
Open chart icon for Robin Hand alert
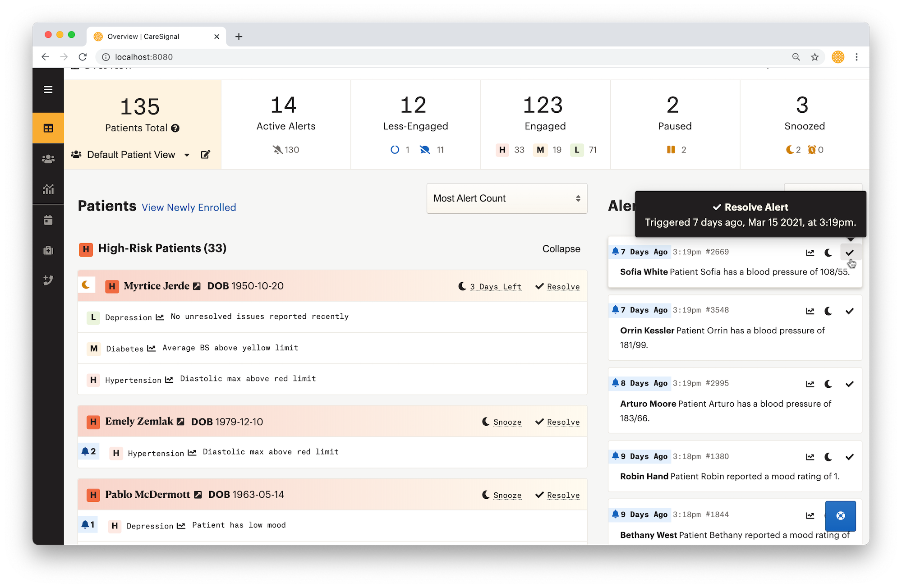(x=810, y=457)
